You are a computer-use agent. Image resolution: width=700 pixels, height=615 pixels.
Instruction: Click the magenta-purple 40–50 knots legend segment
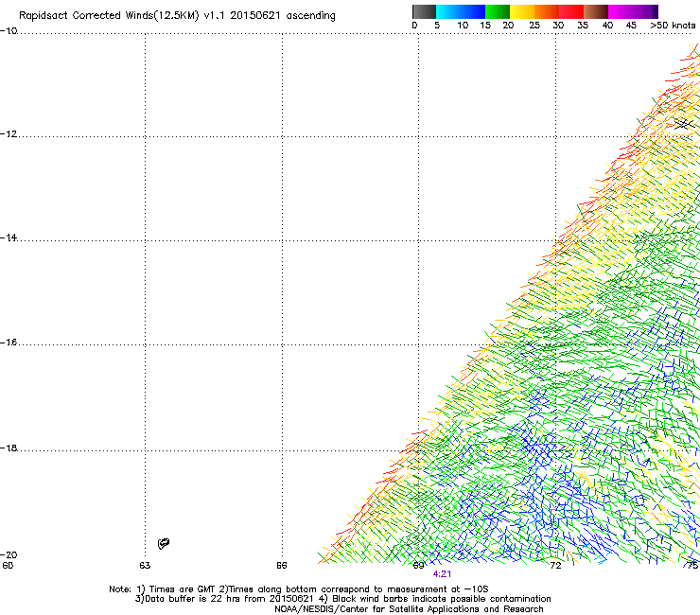tap(633, 11)
